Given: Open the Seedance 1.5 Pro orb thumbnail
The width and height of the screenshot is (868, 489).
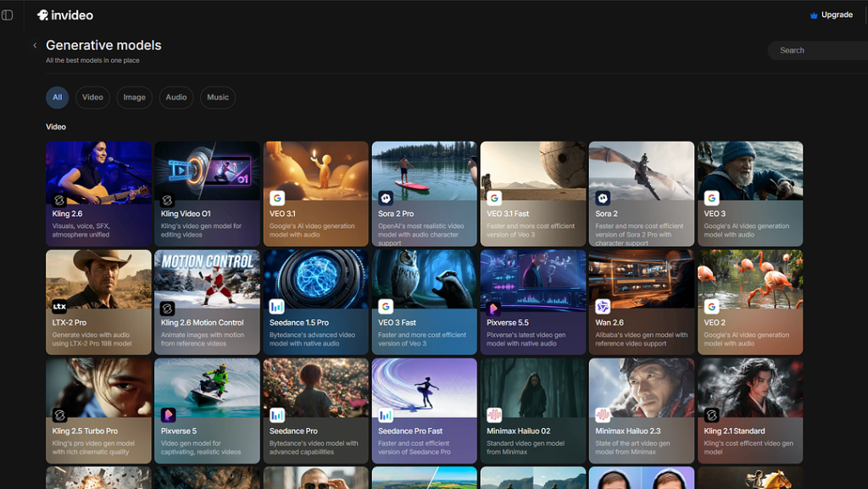Looking at the screenshot, I should click(x=315, y=279).
